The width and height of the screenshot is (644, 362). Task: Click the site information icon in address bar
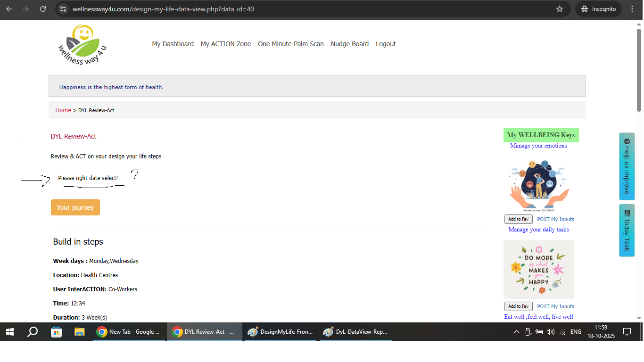coord(64,9)
